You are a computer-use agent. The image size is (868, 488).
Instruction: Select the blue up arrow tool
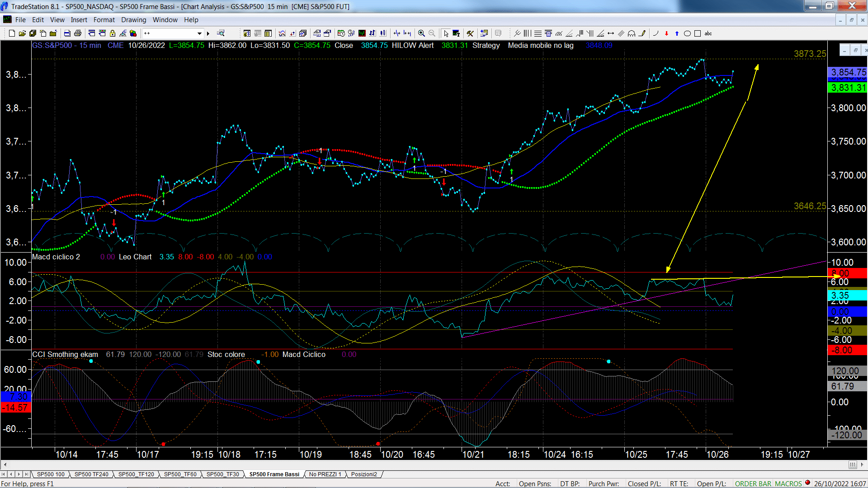pos(677,33)
